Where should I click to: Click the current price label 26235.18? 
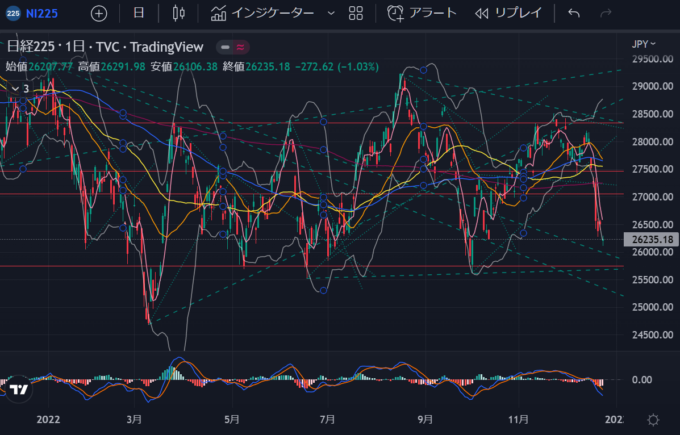pos(650,240)
